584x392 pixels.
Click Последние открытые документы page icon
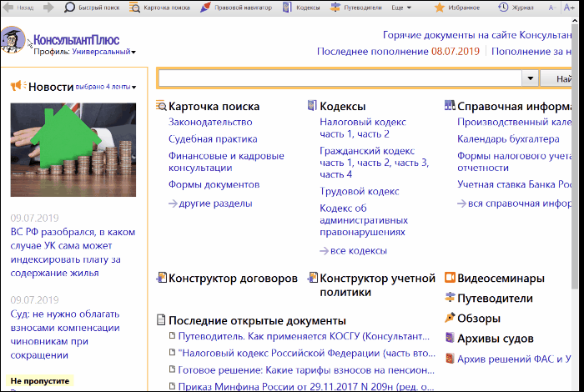coord(161,319)
